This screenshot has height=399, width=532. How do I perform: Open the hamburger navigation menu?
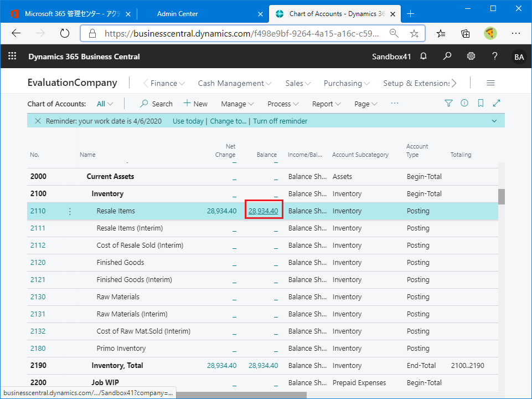click(490, 83)
